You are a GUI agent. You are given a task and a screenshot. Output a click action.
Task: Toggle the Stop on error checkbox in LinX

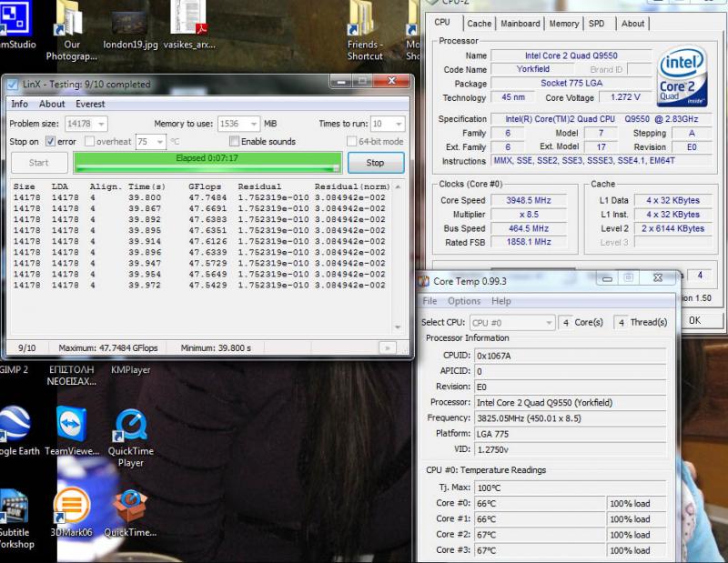(x=50, y=141)
